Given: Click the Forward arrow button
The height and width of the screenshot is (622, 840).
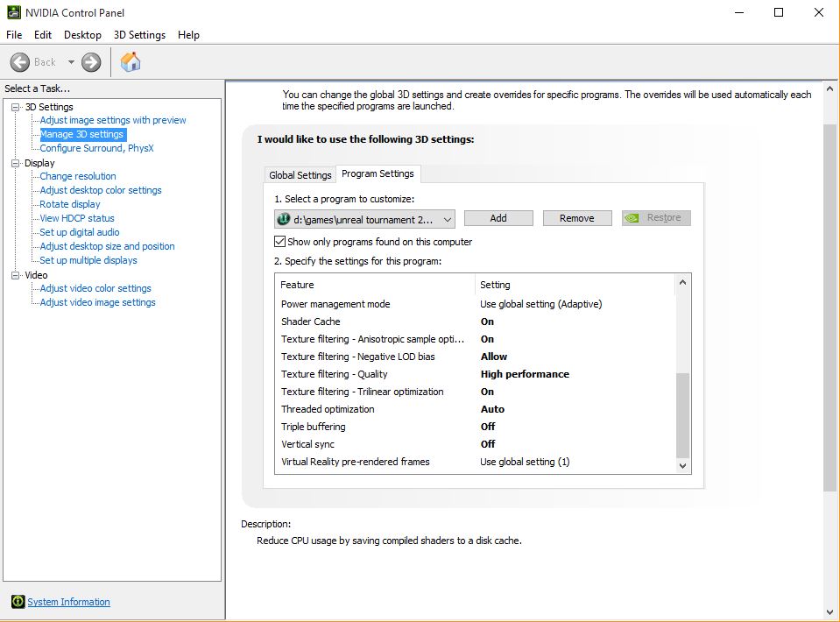Looking at the screenshot, I should coord(91,62).
